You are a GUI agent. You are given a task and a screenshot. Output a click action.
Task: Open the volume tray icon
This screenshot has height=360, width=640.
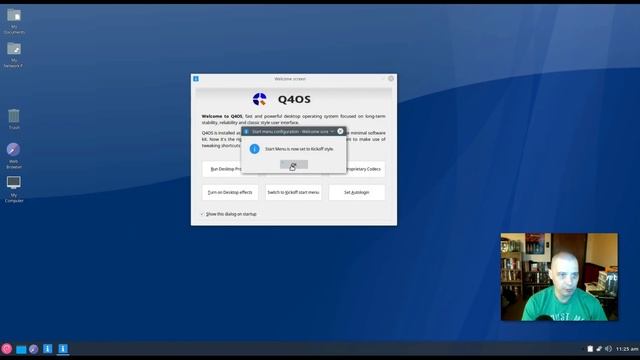pyautogui.click(x=608, y=349)
